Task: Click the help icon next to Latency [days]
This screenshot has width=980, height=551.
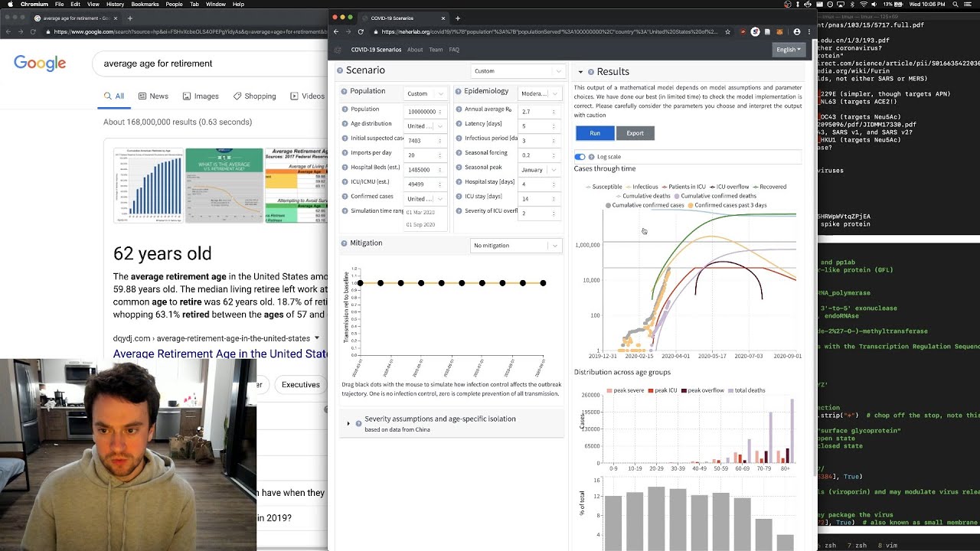Action: [x=458, y=125]
